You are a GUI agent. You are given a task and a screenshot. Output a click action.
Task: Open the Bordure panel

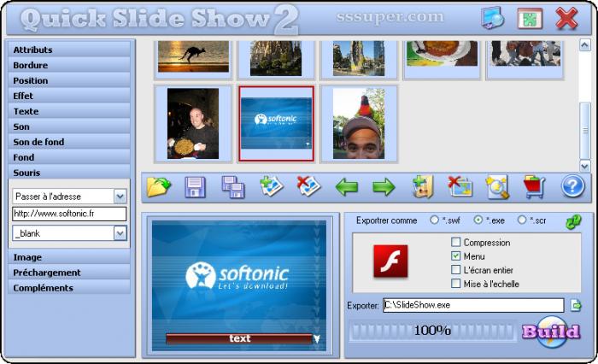[x=69, y=65]
